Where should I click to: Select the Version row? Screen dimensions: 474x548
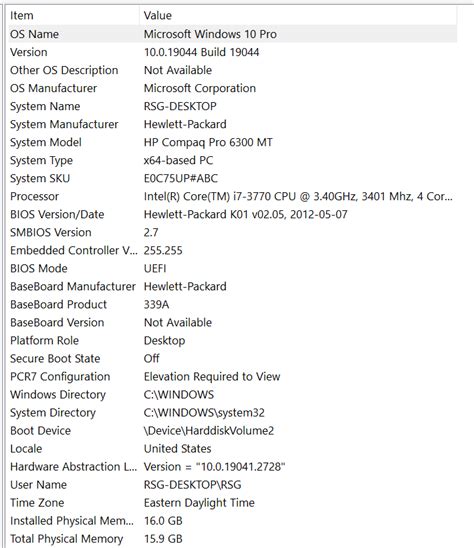[232, 52]
